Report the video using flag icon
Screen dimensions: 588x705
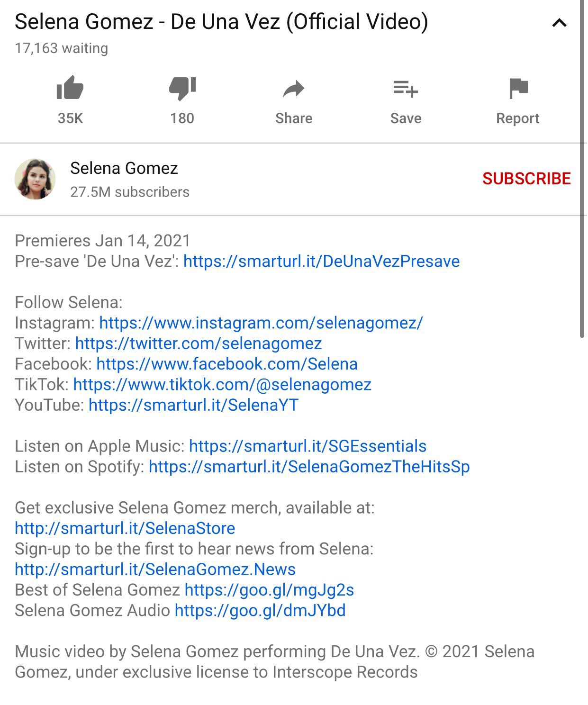coord(518,89)
